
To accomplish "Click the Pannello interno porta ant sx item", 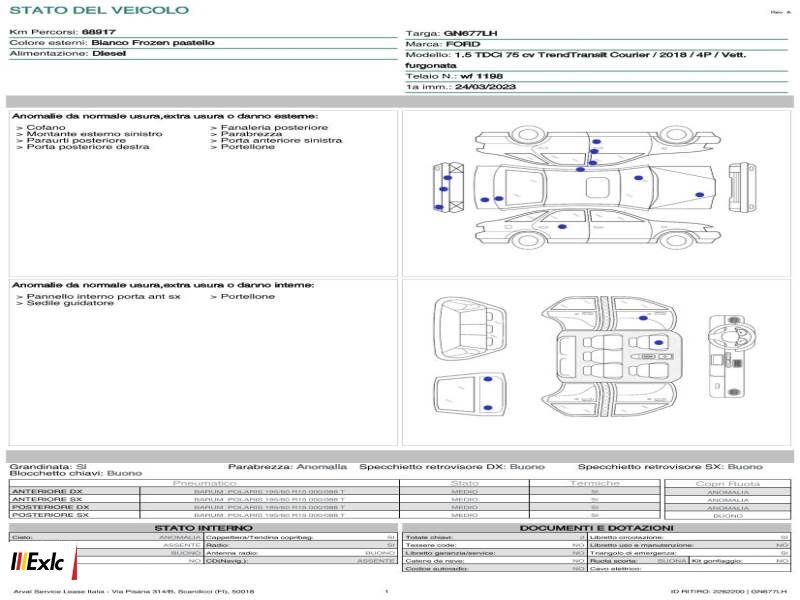I will tap(104, 296).
